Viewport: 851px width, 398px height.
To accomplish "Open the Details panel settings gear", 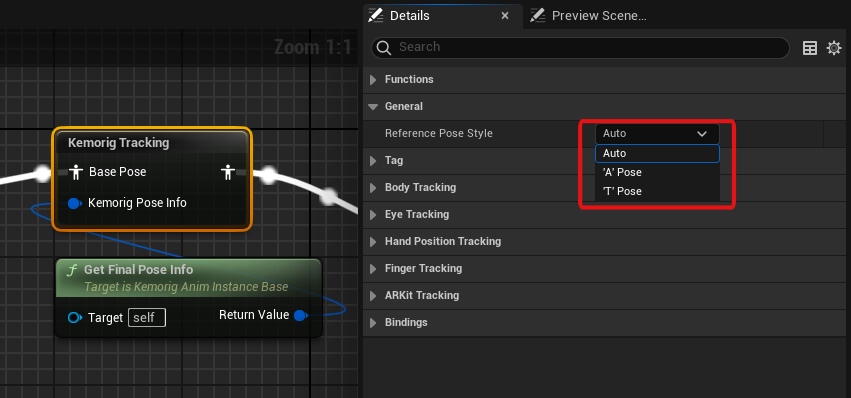I will coord(834,48).
